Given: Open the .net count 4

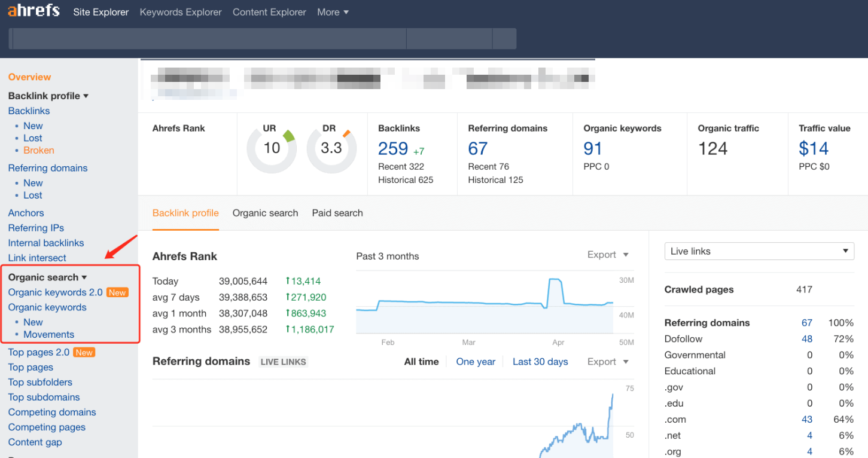Looking at the screenshot, I should tap(809, 436).
